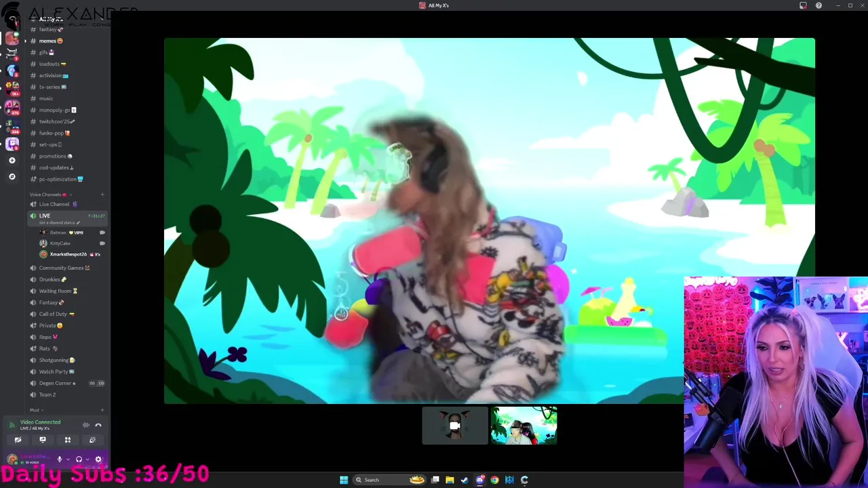Open the pc-optimization channel
868x488 pixels.
(x=66, y=179)
